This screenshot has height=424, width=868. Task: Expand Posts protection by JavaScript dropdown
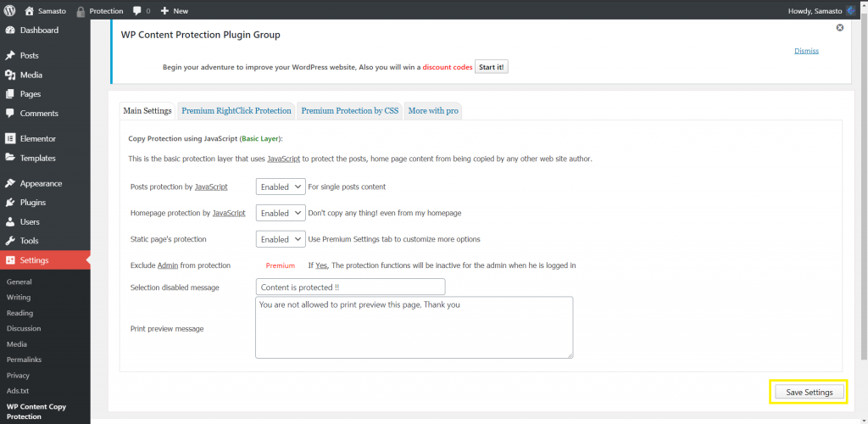[280, 187]
